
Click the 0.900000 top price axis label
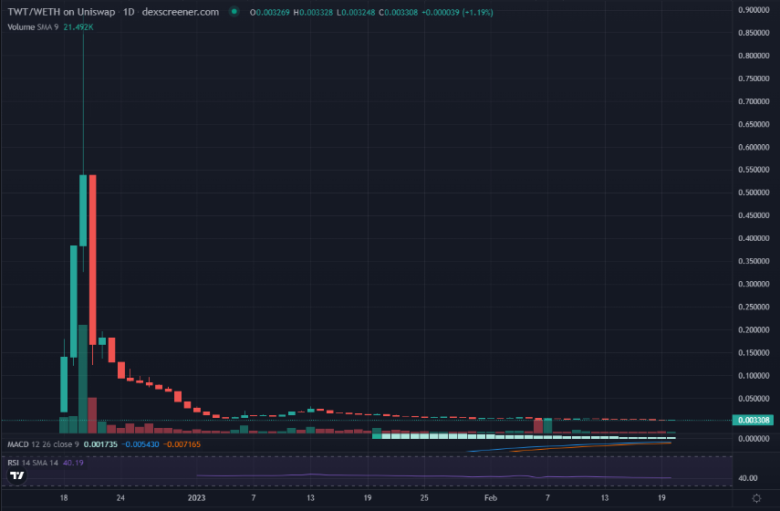(x=754, y=10)
